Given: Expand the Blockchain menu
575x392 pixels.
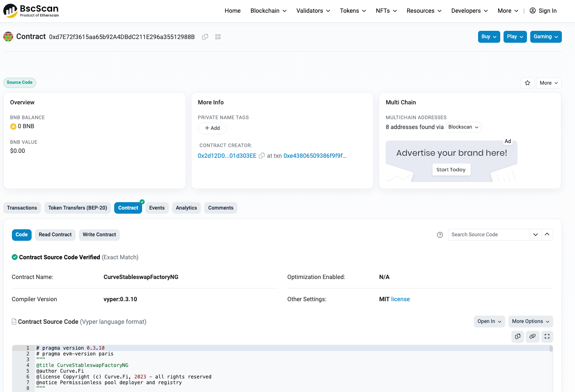Looking at the screenshot, I should click(x=269, y=11).
